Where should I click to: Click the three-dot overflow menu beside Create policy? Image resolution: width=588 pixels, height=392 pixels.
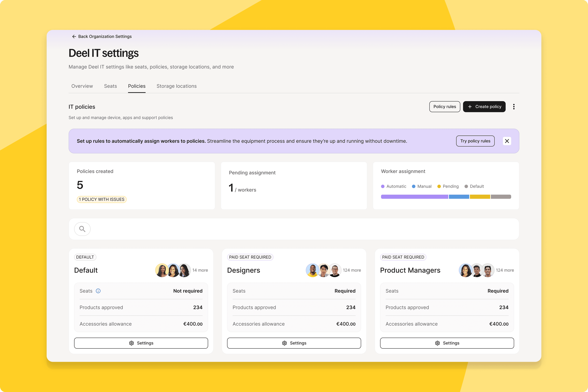pyautogui.click(x=514, y=106)
